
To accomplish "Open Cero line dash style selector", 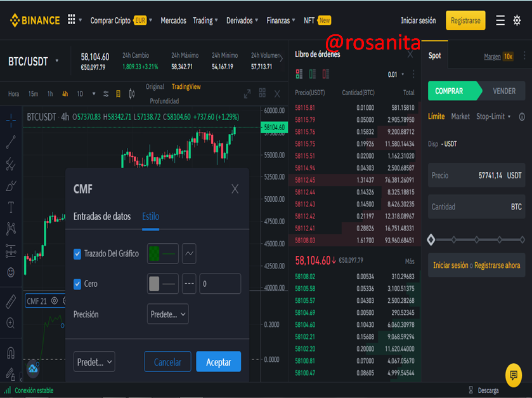I will [189, 284].
